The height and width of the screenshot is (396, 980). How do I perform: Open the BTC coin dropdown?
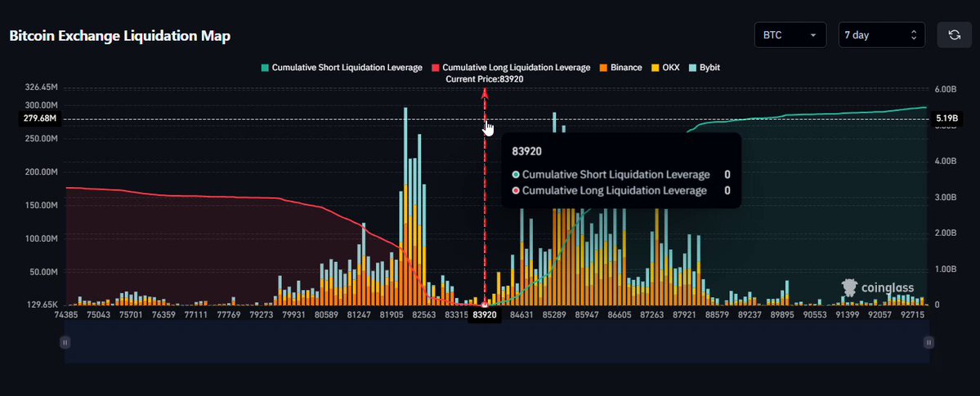click(790, 35)
